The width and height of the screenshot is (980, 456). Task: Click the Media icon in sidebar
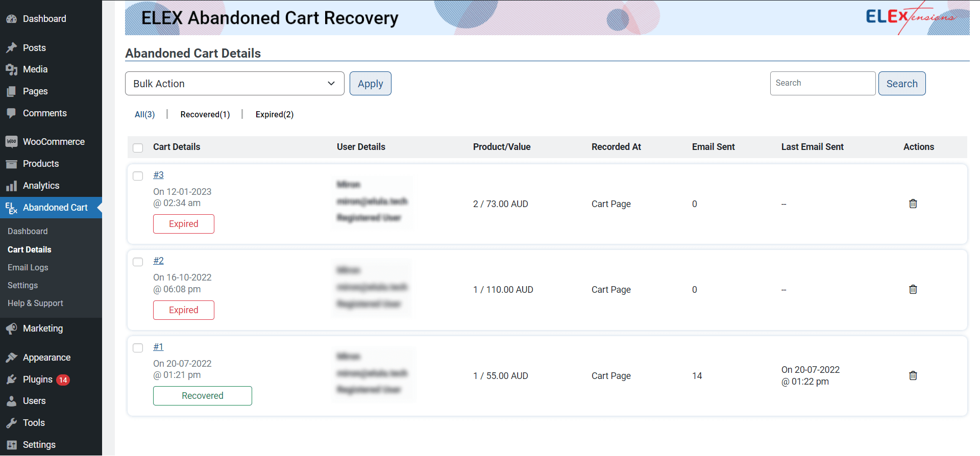point(11,69)
